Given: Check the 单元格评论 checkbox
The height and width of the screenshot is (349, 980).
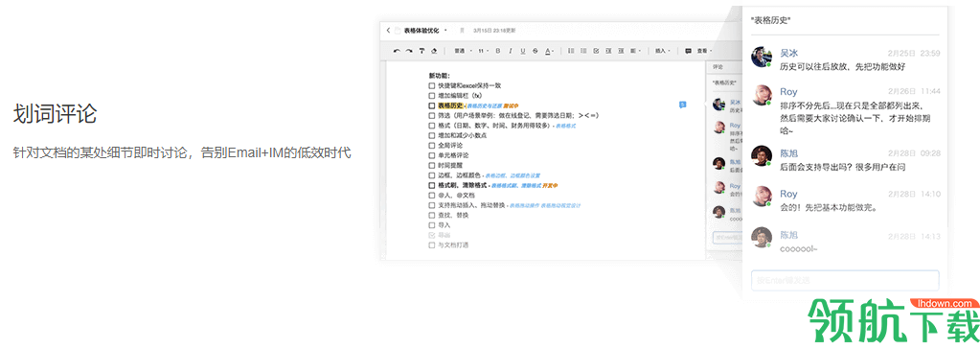Looking at the screenshot, I should [431, 155].
